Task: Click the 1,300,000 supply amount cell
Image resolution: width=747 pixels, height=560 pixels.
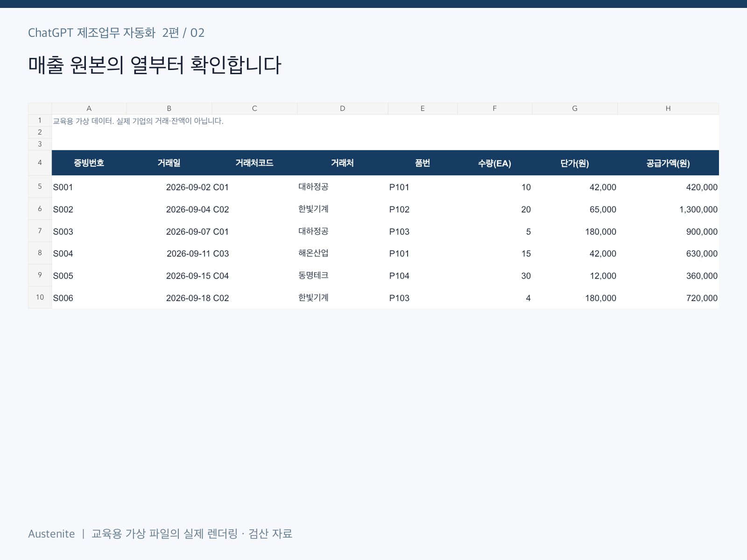Action: point(668,210)
